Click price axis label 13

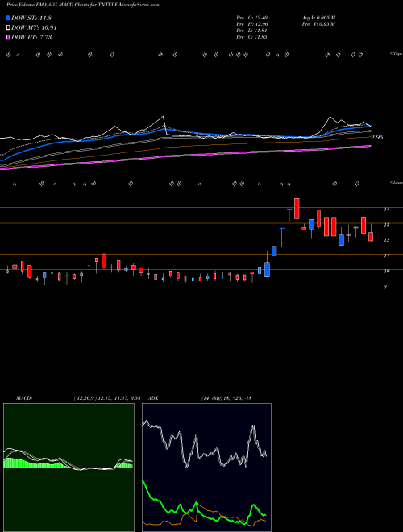(386, 225)
